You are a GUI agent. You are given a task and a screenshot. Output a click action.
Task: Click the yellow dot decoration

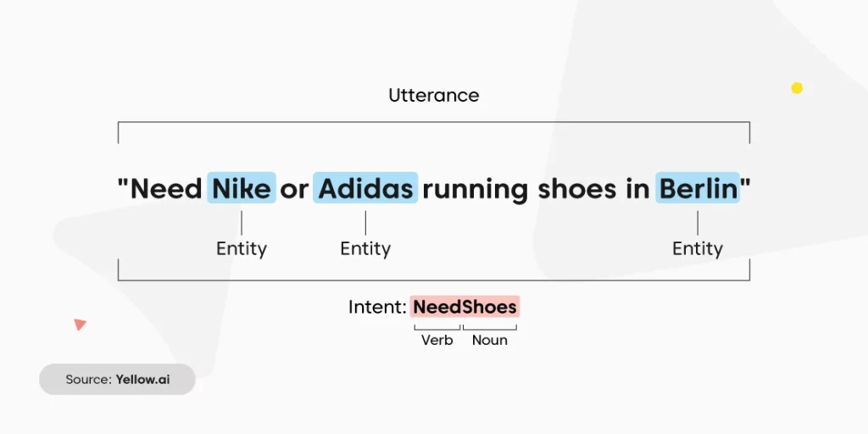pyautogui.click(x=797, y=88)
